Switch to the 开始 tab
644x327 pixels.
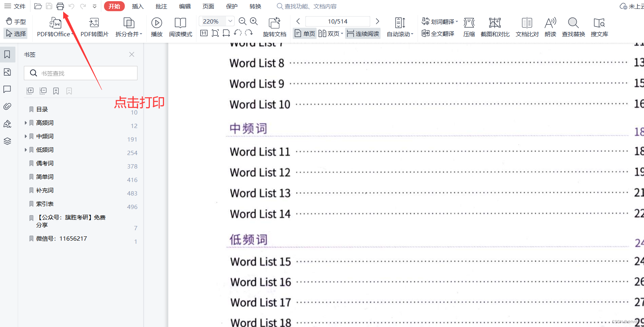[x=114, y=6]
